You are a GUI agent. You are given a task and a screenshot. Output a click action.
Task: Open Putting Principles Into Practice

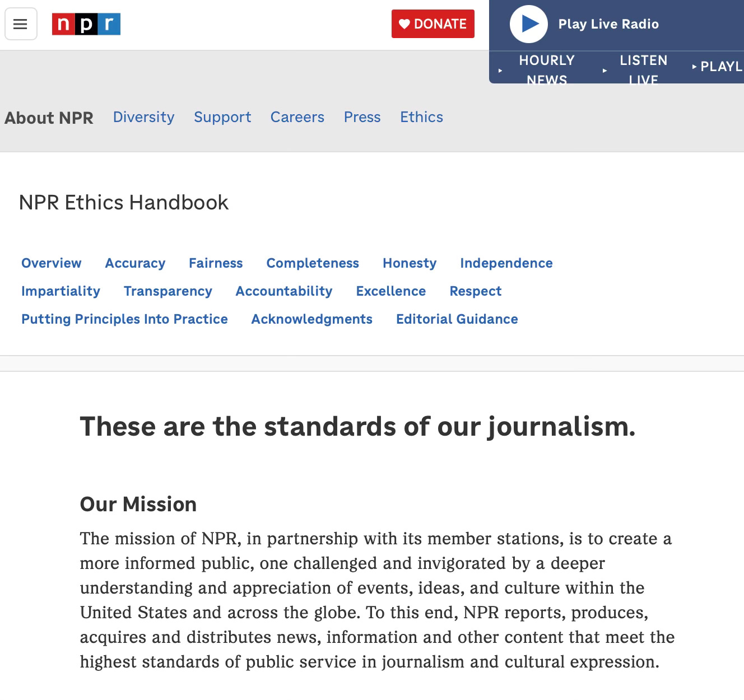click(124, 319)
